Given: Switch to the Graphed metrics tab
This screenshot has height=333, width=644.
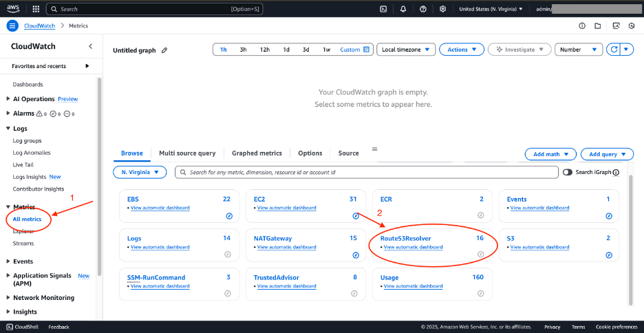Looking at the screenshot, I should (257, 153).
